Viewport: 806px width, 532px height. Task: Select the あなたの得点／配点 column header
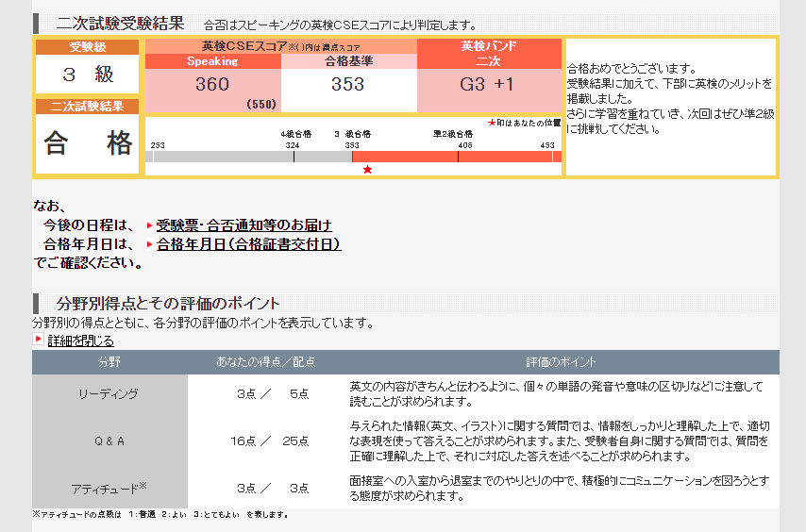coord(266,362)
